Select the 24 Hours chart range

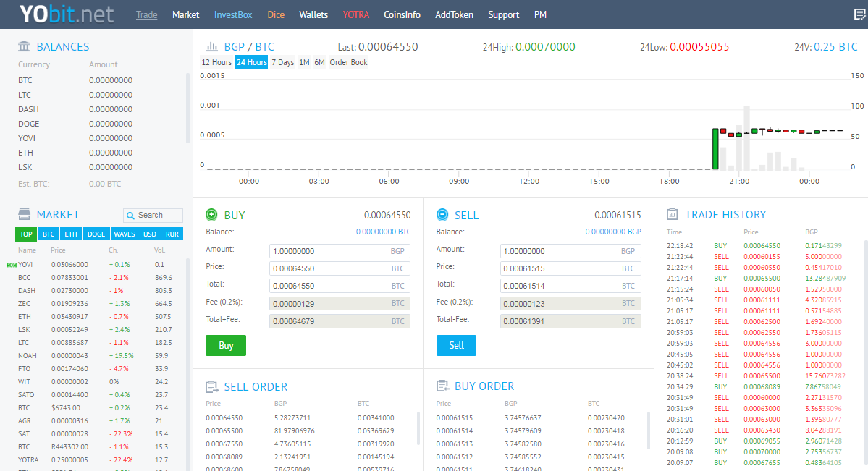(x=251, y=62)
